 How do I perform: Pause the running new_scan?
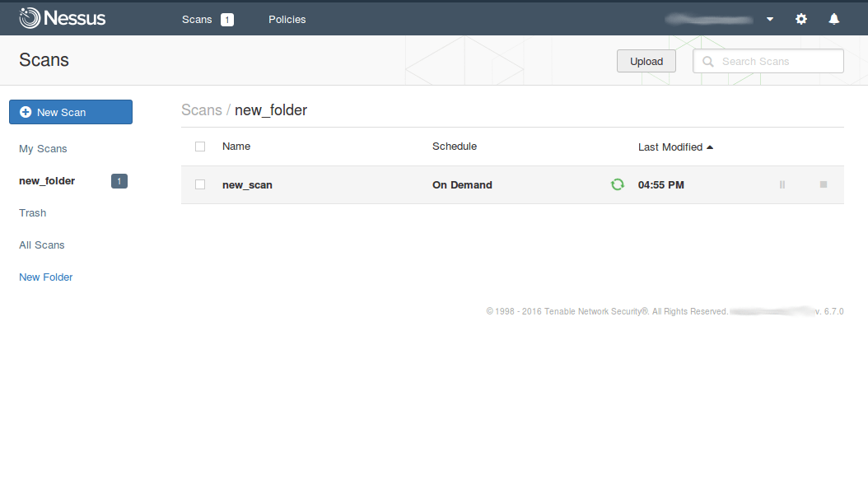point(782,184)
